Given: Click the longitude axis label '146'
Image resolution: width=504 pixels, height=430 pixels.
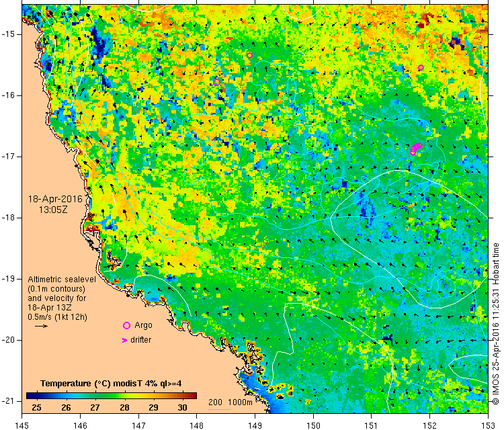Looking at the screenshot, I should coord(80,425).
